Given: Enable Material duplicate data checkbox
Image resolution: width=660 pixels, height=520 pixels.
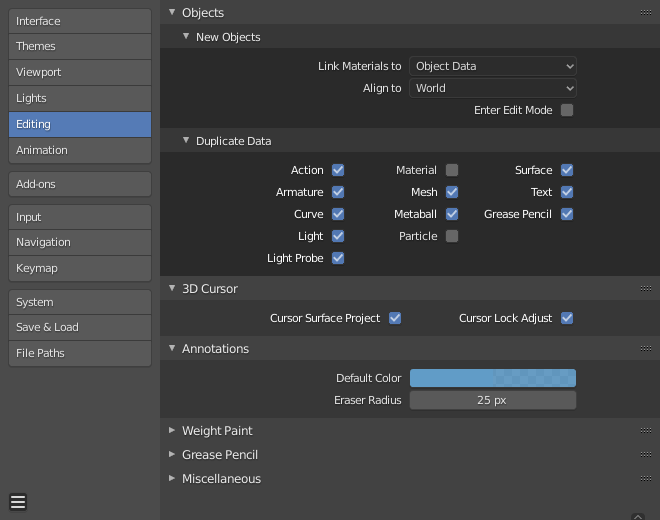Looking at the screenshot, I should tap(452, 170).
